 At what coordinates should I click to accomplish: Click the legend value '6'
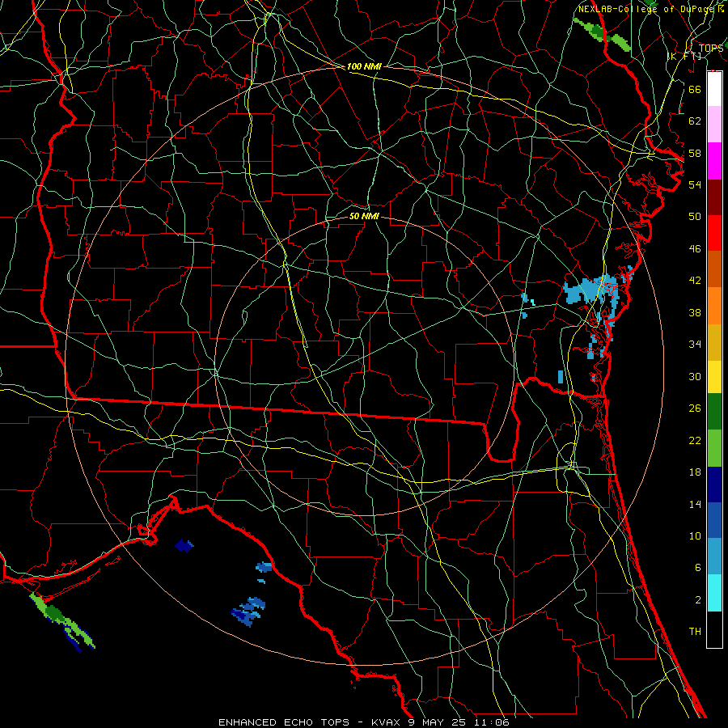tap(697, 568)
